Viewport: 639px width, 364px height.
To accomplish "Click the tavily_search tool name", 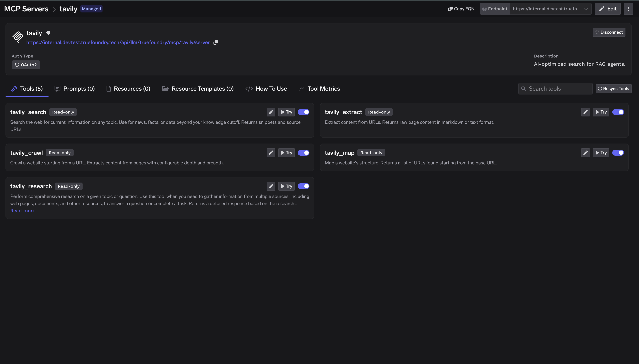I will coord(28,112).
